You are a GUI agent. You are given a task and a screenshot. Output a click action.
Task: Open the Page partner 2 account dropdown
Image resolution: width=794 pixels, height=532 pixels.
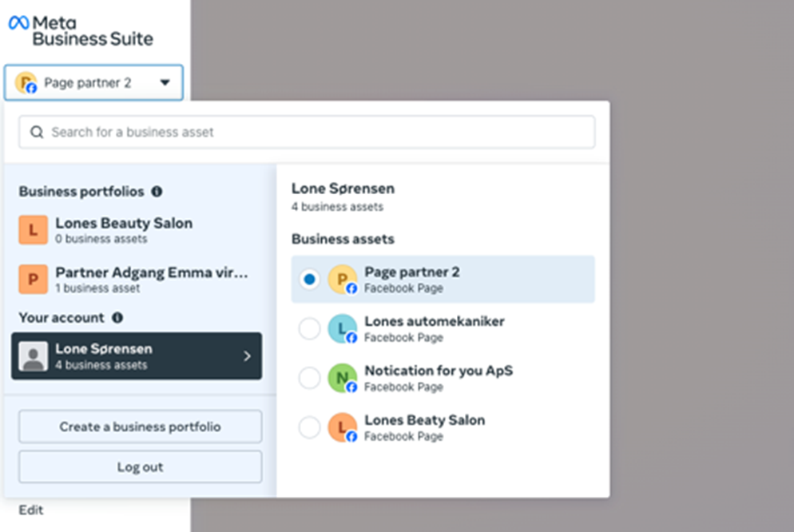(93, 82)
